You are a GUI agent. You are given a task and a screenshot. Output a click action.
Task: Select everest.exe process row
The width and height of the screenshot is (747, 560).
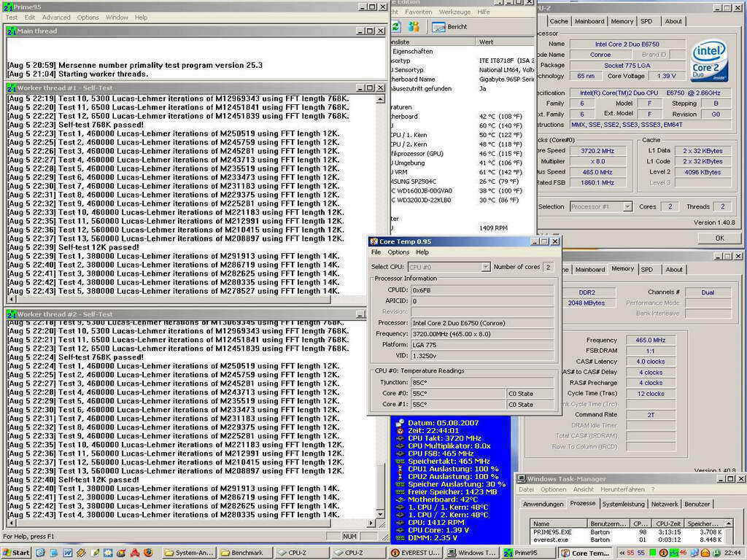point(629,540)
